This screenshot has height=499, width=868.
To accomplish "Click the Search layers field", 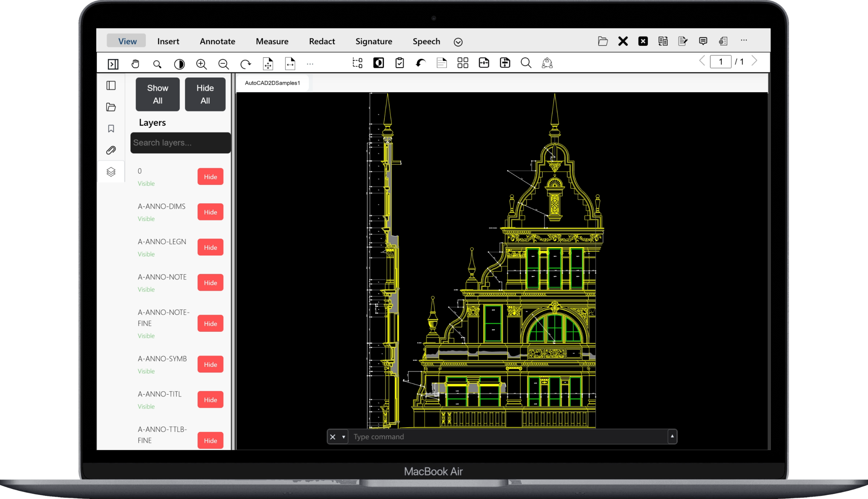I will coord(180,142).
